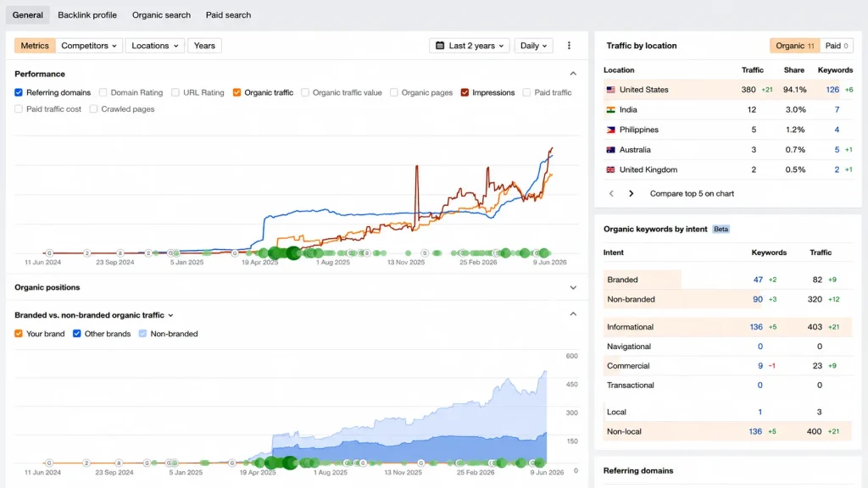Image resolution: width=868 pixels, height=488 pixels.
Task: Enable the Domain Rating metric
Action: (x=103, y=92)
